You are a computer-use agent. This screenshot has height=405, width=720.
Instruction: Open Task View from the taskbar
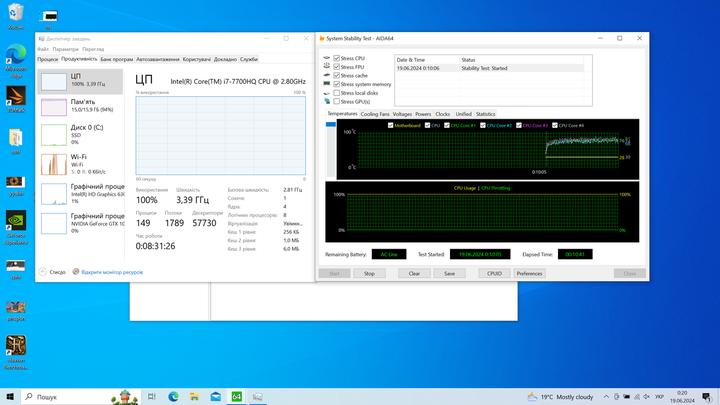[152, 396]
